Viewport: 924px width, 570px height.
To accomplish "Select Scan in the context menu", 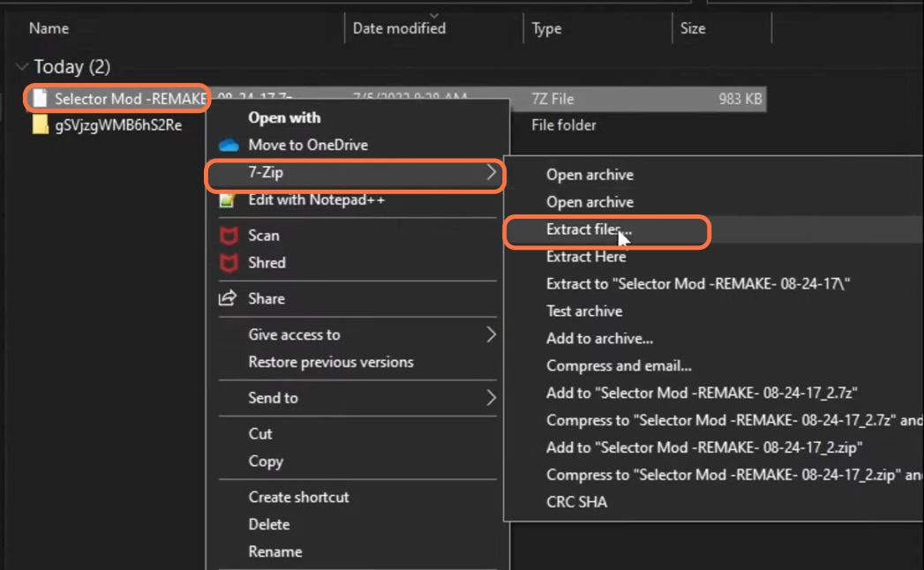I will pos(263,236).
